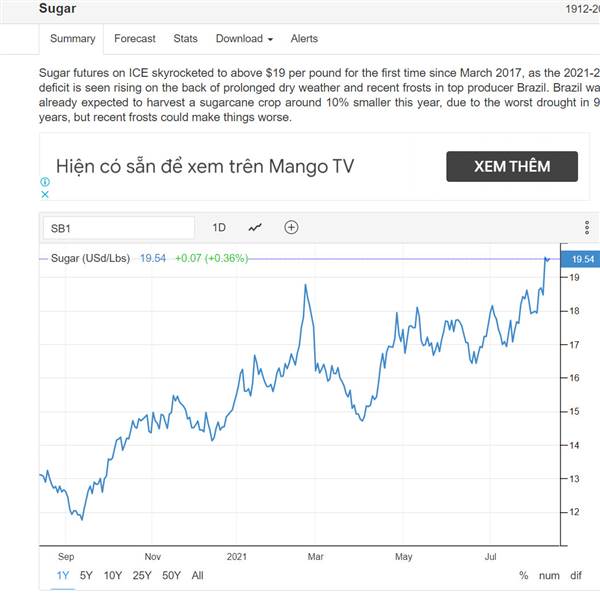The width and height of the screenshot is (600, 600).
Task: Open the Alerts tab
Action: pos(304,39)
